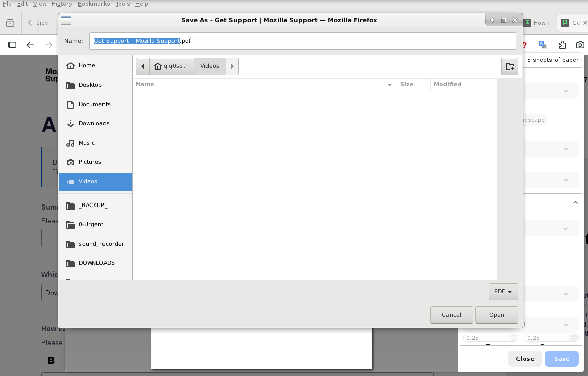Open the Home location in sidebar
The width and height of the screenshot is (588, 376).
pyautogui.click(x=95, y=65)
